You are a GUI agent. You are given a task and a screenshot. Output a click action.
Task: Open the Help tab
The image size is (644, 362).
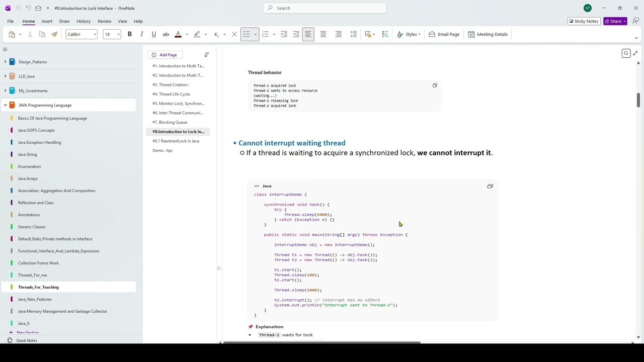click(138, 21)
